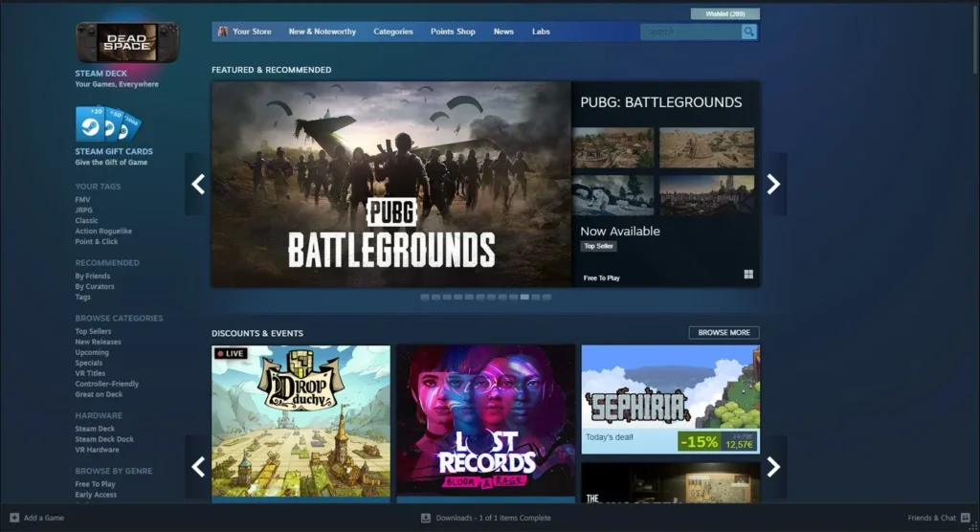Open the PUBG Battlegrounds main capsule image

(391, 185)
